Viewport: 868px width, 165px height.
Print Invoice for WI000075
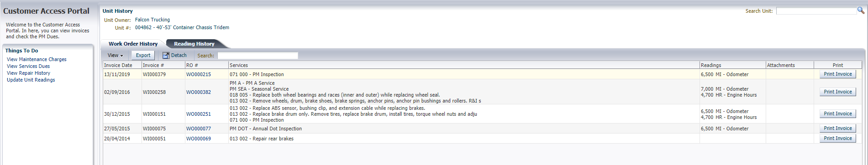click(x=837, y=128)
